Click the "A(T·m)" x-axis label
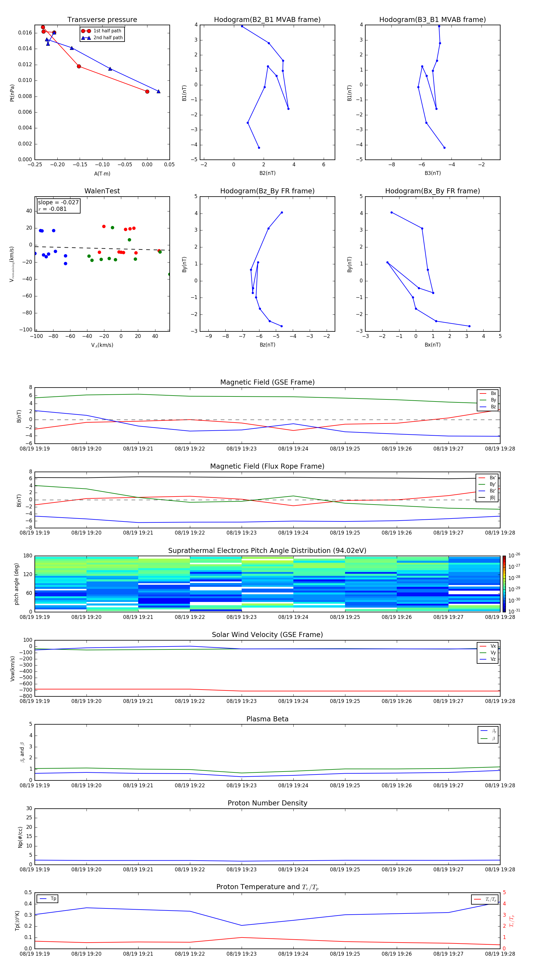 coord(102,173)
